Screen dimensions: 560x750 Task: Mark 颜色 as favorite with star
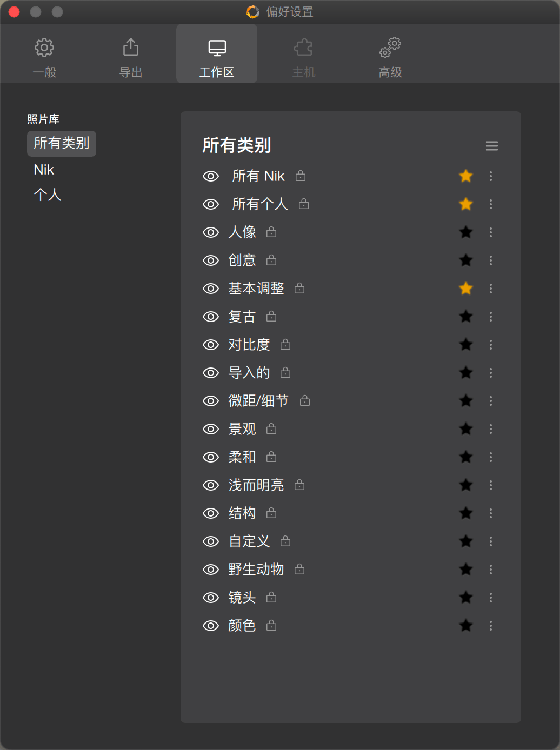465,626
